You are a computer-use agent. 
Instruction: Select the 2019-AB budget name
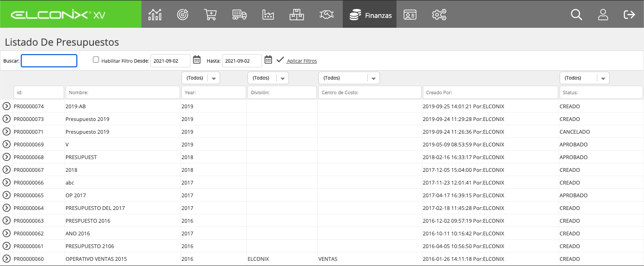75,106
